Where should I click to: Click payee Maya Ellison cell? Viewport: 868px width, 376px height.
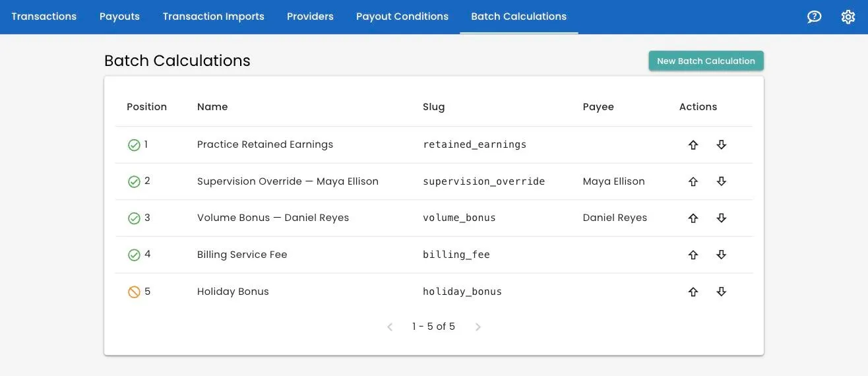pos(614,181)
